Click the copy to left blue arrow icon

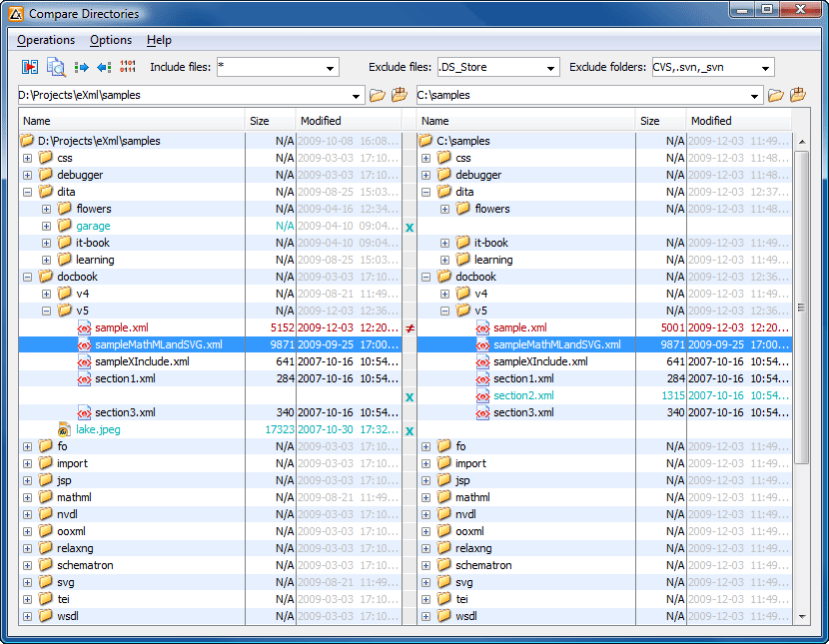tap(104, 67)
